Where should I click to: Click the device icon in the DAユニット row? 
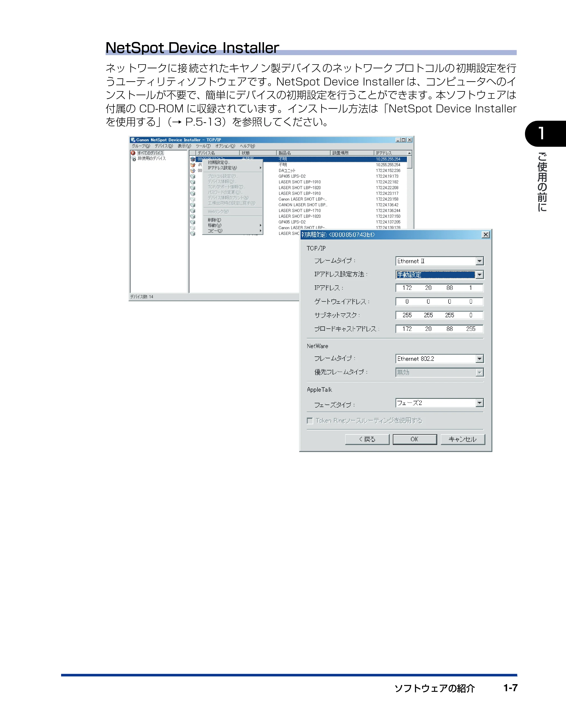[193, 170]
